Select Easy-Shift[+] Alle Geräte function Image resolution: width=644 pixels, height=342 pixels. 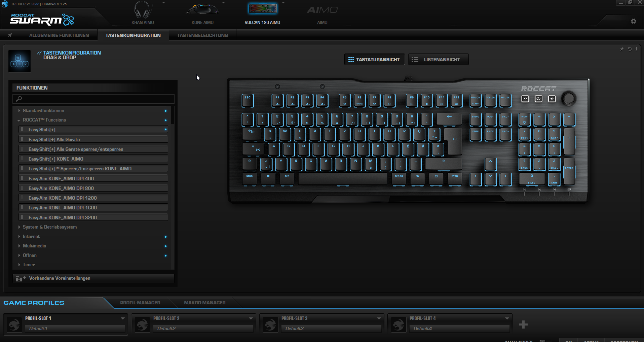[93, 139]
